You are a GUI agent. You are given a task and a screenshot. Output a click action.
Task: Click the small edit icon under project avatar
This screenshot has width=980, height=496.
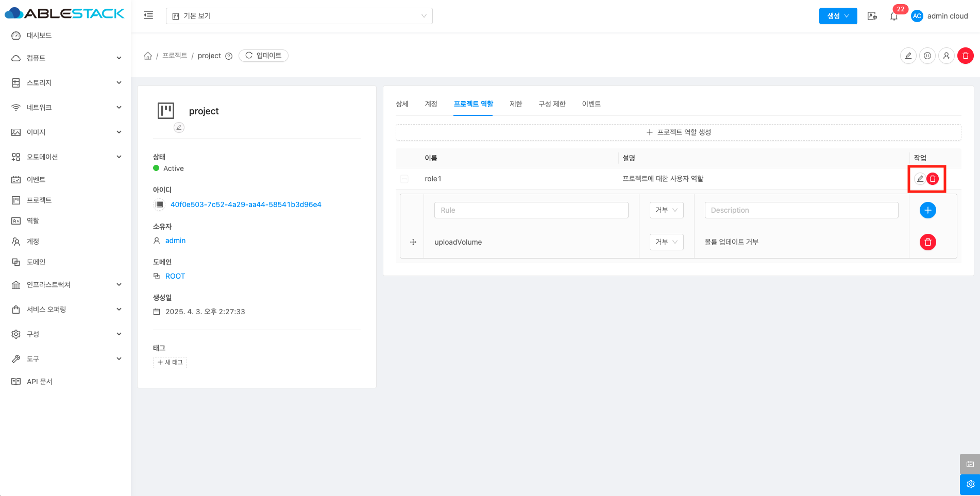tap(179, 127)
